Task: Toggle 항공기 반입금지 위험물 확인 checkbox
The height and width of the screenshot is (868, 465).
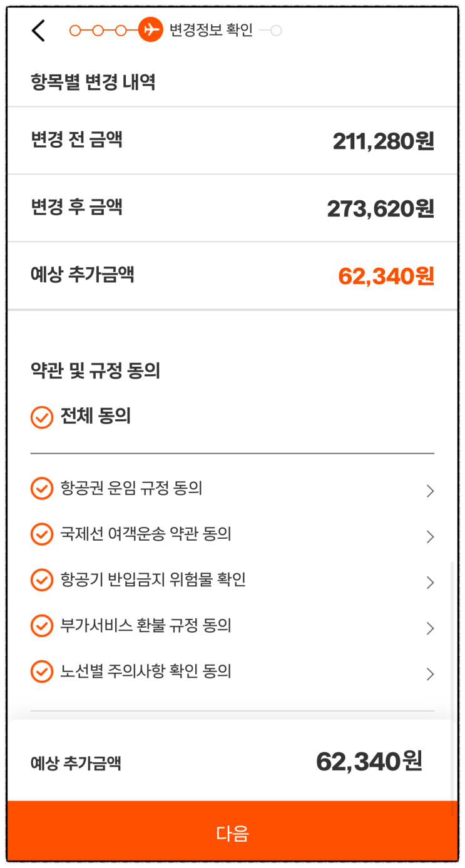Action: [x=42, y=580]
